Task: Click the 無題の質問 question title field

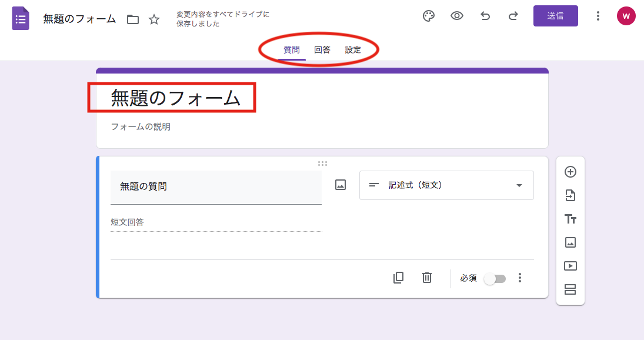Action: click(216, 186)
